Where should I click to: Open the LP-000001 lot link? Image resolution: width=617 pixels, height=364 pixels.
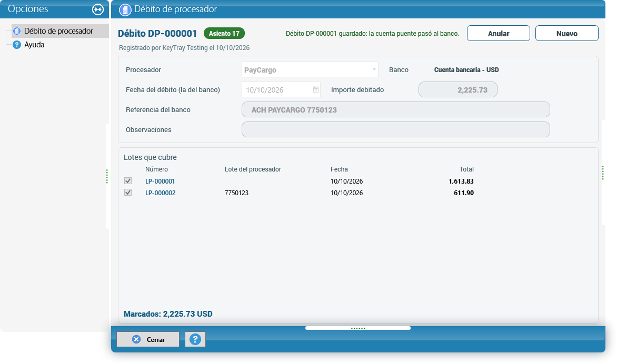coord(160,181)
